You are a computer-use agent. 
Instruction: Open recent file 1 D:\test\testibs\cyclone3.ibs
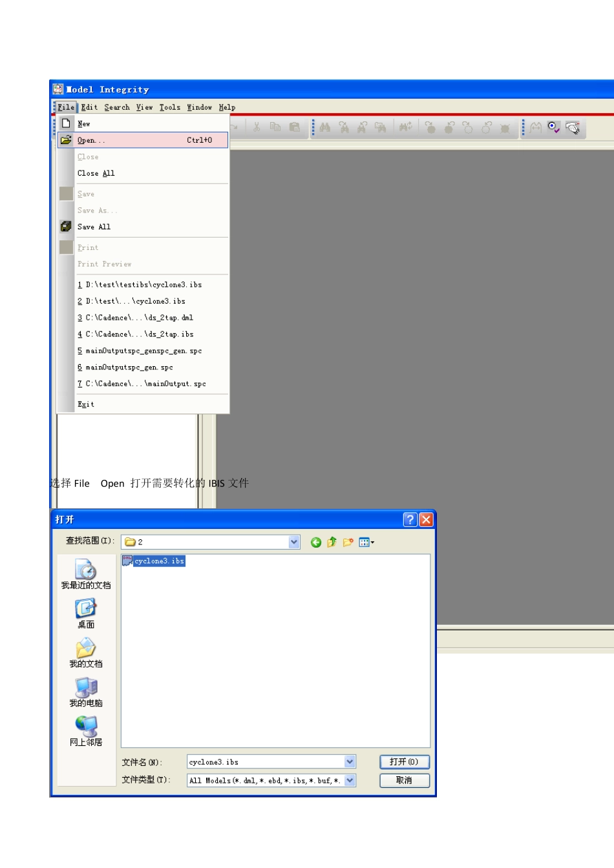point(143,284)
